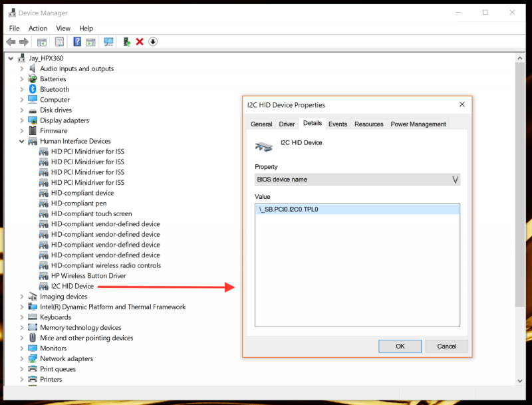532x405 pixels.
Task: Switch to the Events tab
Action: [x=338, y=124]
